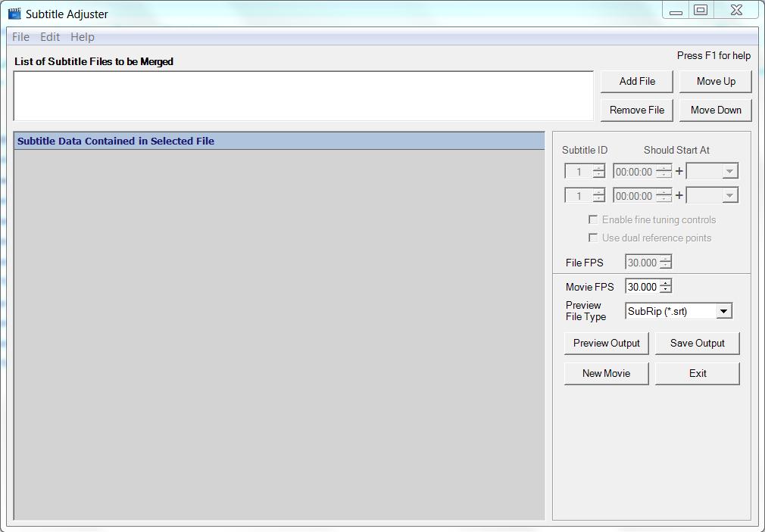The image size is (765, 532).
Task: Open the second row offset dropdown
Action: 729,195
